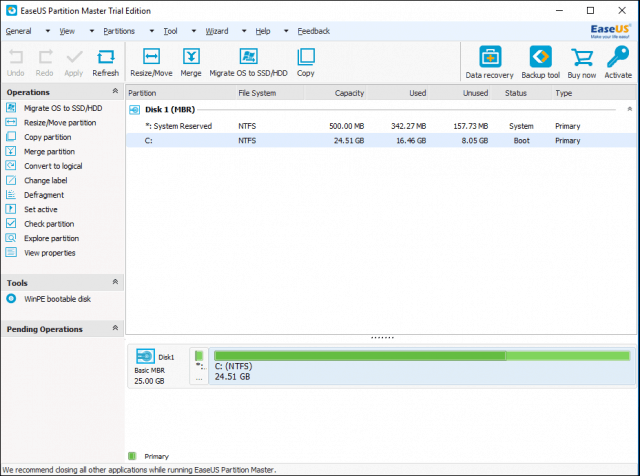Collapse the Pending Operations panel
The image size is (640, 476).
(x=116, y=328)
